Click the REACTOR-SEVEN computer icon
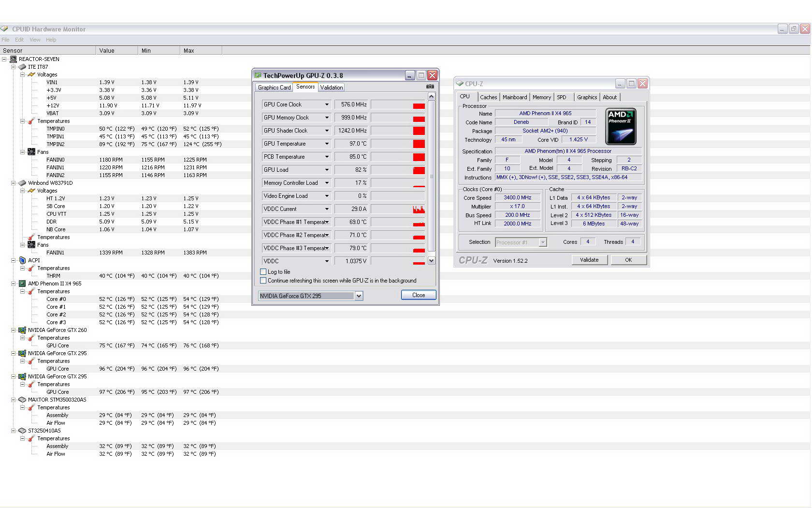812x508 pixels. [x=14, y=59]
